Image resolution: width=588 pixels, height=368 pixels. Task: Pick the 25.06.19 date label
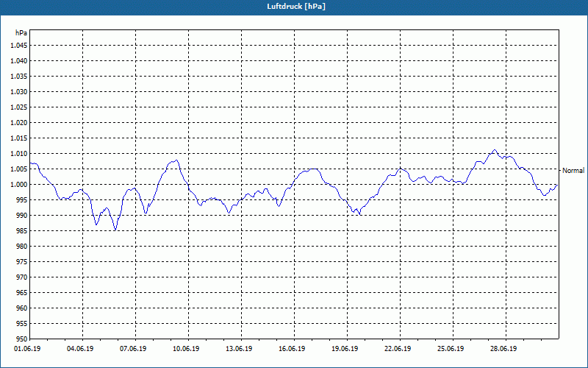[451, 348]
